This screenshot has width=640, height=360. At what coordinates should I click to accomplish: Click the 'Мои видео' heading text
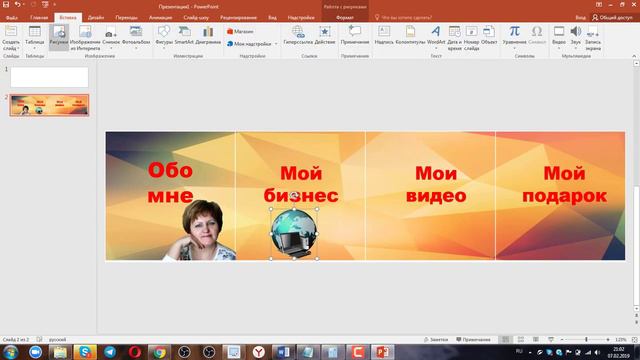(x=436, y=184)
